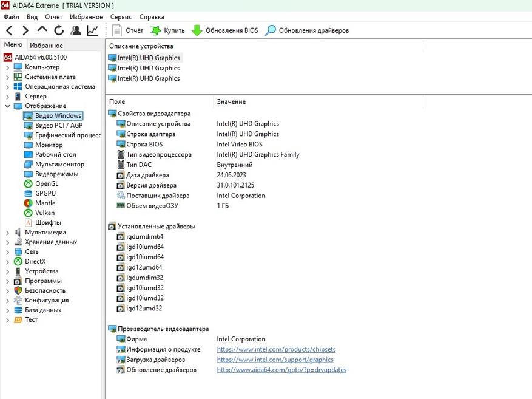532x399 pixels.
Task: Expand the Мультимедиа tree node
Action: (x=7, y=233)
